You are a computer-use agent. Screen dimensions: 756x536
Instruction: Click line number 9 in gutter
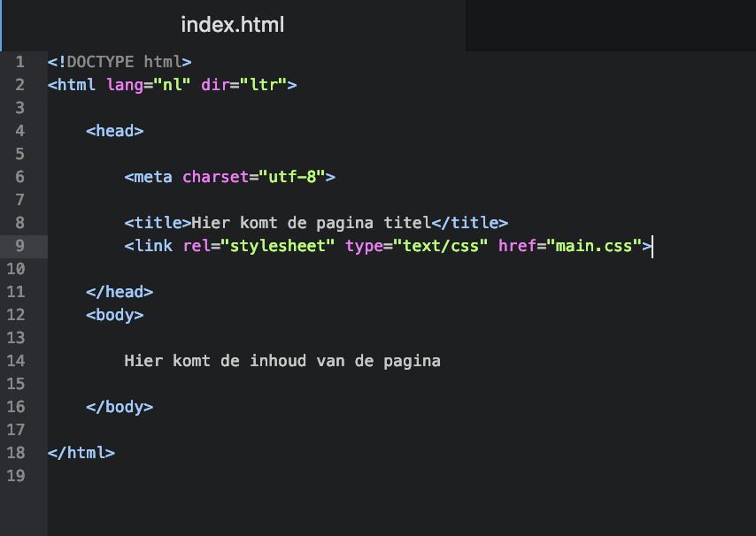(x=19, y=246)
